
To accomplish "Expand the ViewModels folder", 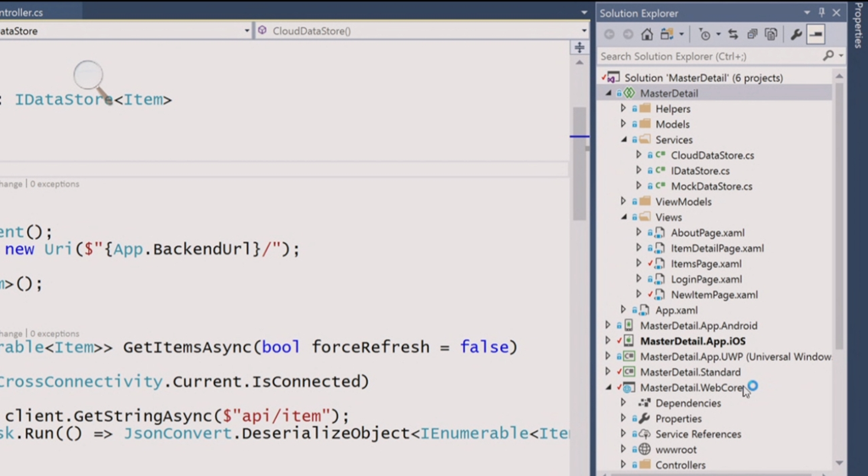I will click(x=624, y=202).
